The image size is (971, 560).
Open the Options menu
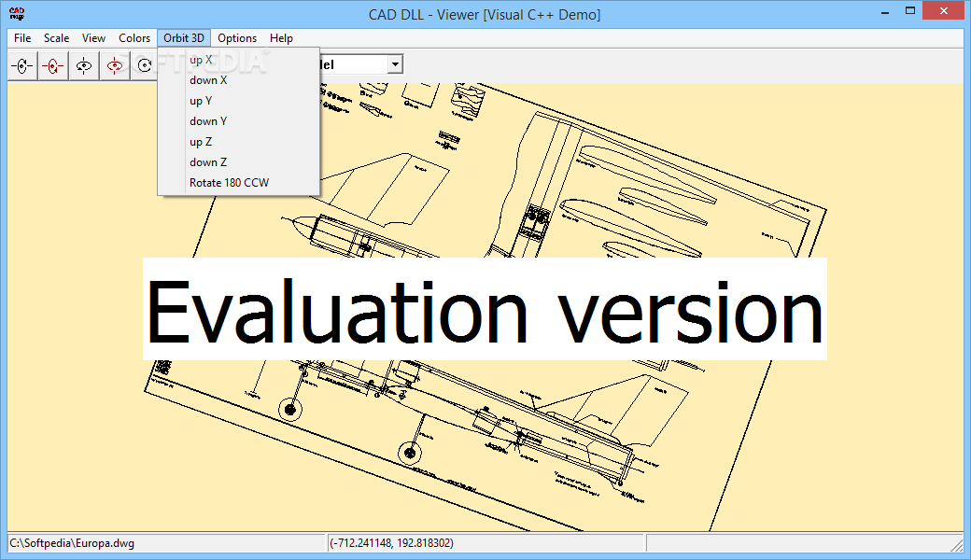237,37
